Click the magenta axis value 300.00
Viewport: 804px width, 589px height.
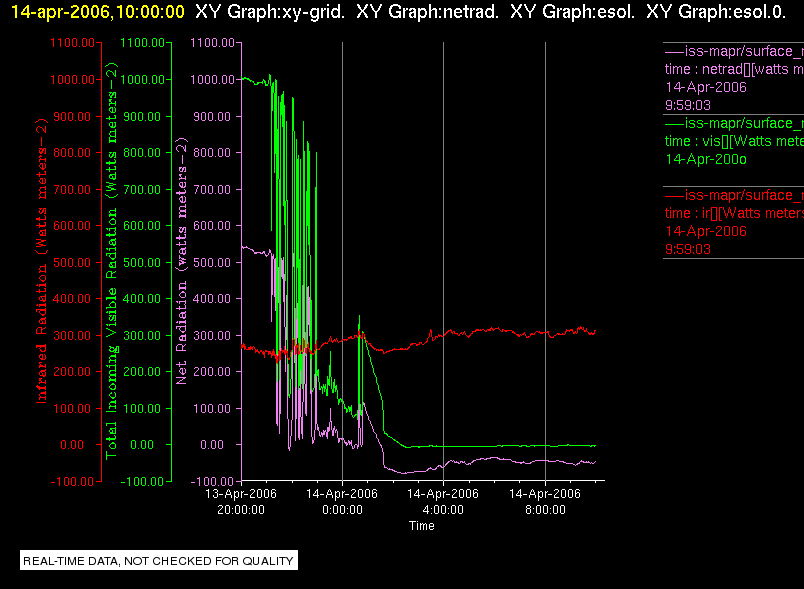tap(212, 336)
